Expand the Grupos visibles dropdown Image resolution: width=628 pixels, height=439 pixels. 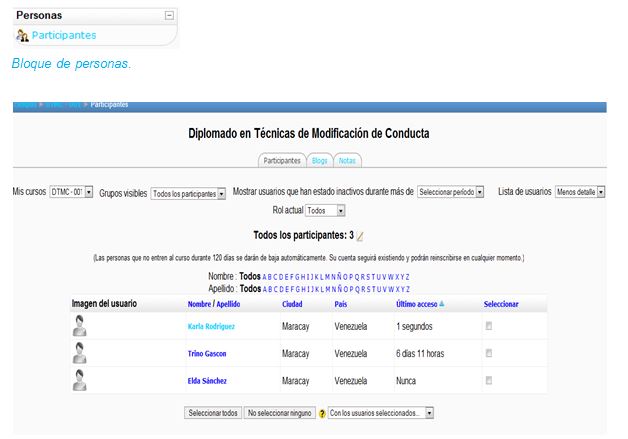187,193
